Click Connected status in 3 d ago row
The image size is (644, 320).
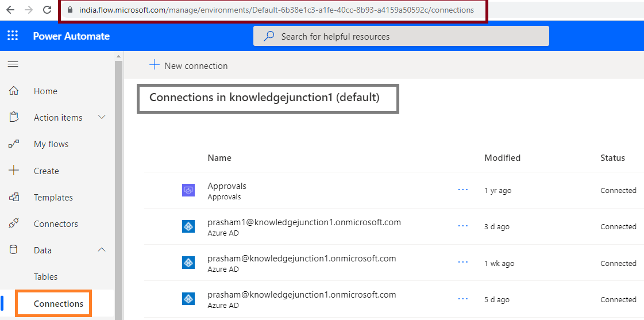tap(618, 227)
